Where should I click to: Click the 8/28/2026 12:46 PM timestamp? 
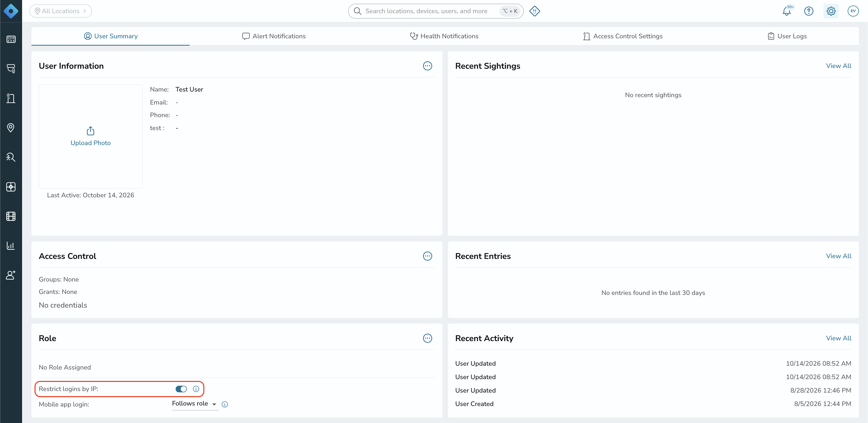(x=821, y=391)
